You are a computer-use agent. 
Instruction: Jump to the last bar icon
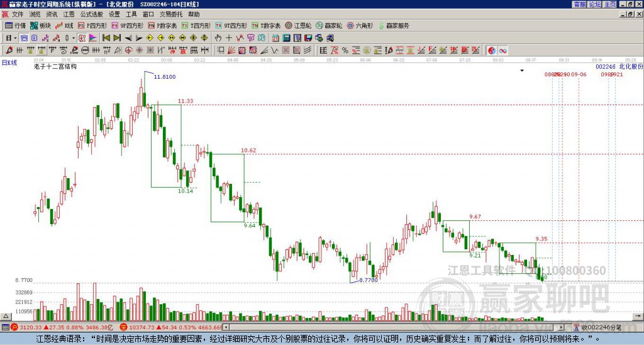(x=117, y=38)
